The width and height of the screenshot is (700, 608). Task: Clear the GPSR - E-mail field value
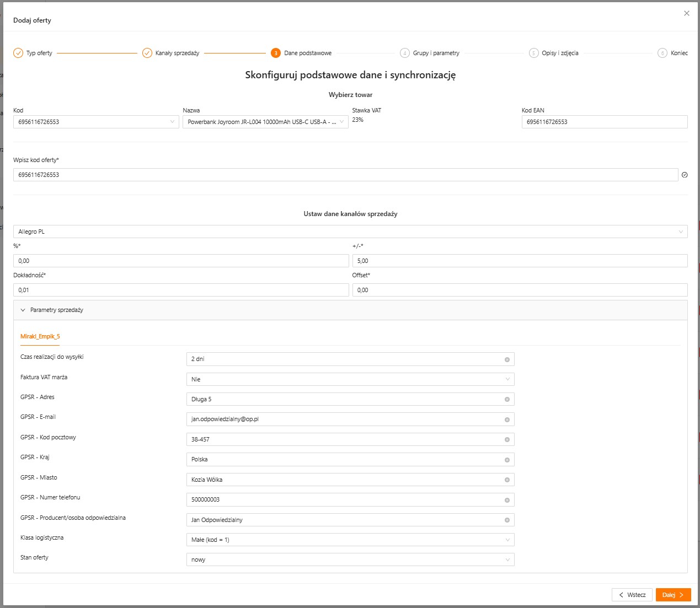click(507, 419)
